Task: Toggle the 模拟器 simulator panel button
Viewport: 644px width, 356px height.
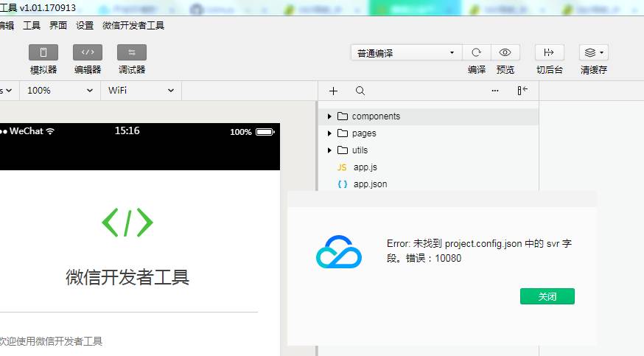Action: coord(43,52)
